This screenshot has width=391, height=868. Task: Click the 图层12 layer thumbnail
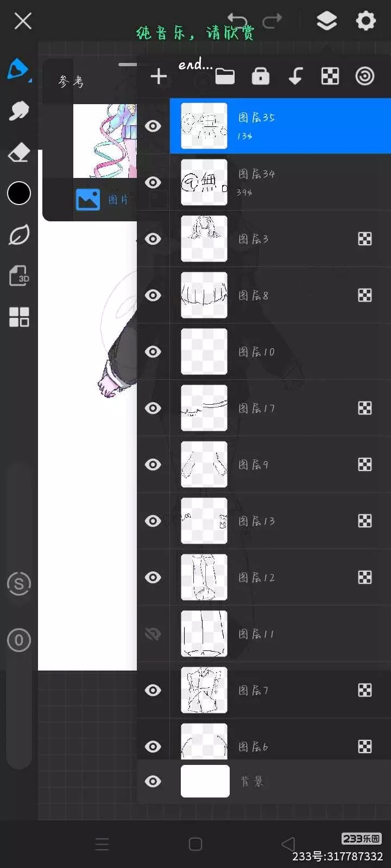click(x=204, y=577)
